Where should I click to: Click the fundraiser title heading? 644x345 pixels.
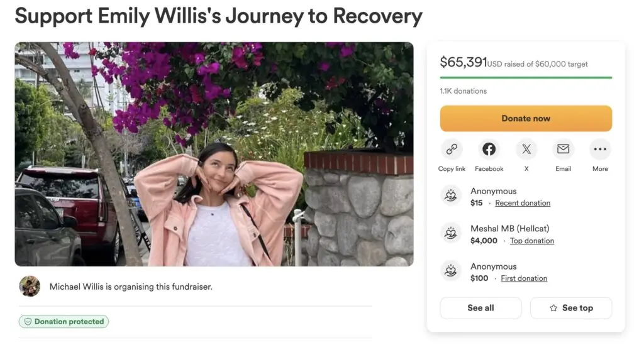tap(218, 16)
